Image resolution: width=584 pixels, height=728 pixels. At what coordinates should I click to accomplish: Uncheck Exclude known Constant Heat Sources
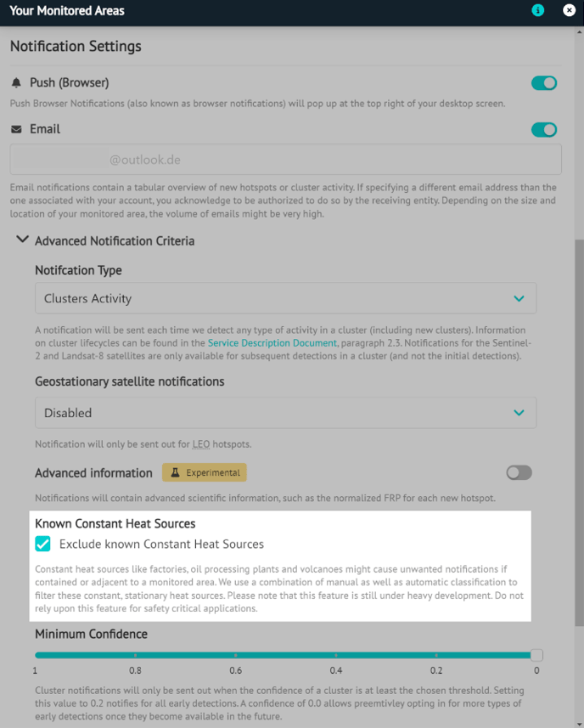[42, 544]
